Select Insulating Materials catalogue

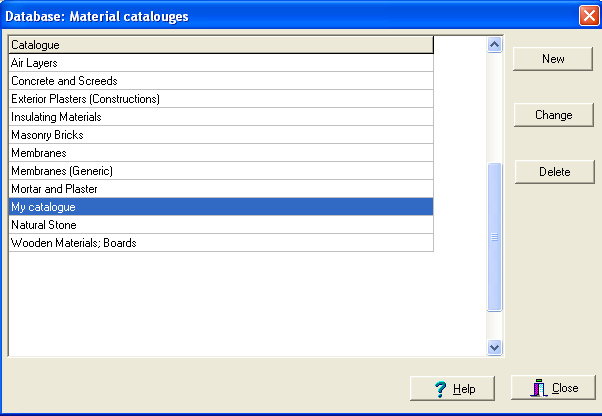click(221, 117)
